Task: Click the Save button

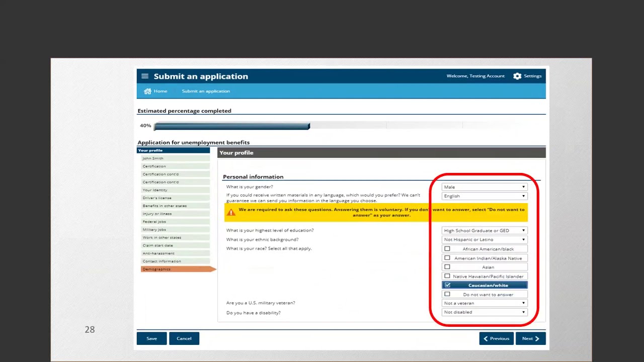Action: tap(151, 338)
